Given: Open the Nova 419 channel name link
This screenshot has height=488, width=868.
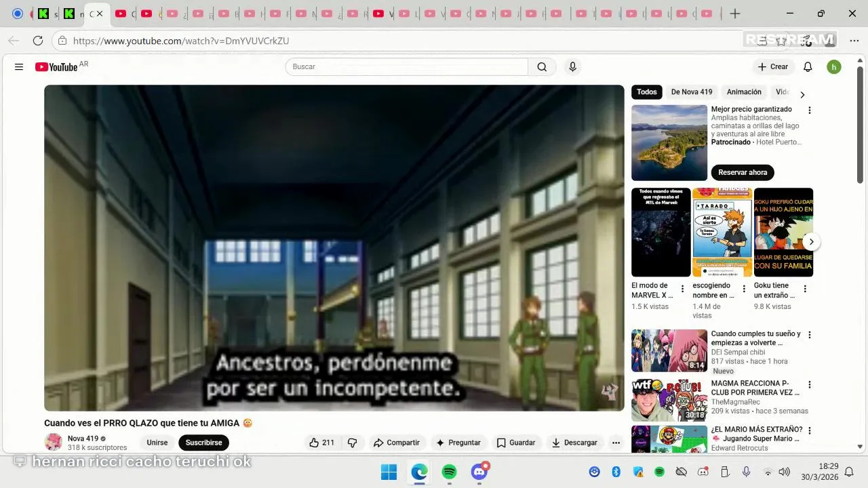Looking at the screenshot, I should (x=83, y=439).
